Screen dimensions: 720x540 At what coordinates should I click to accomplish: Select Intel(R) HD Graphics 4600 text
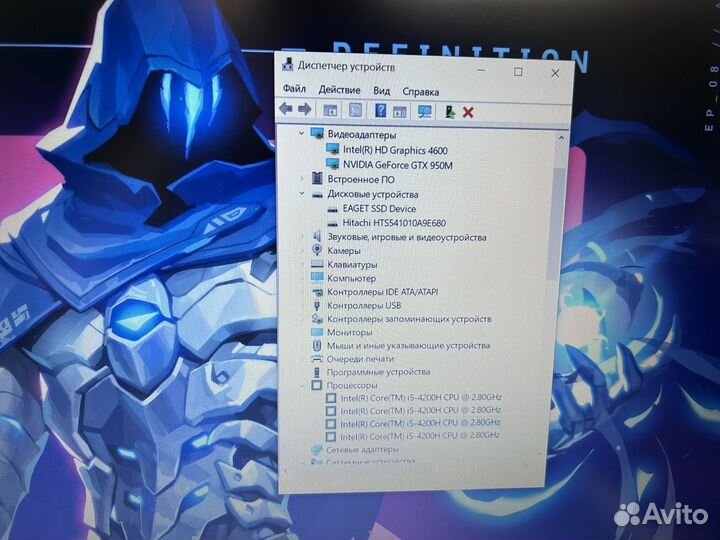395,150
